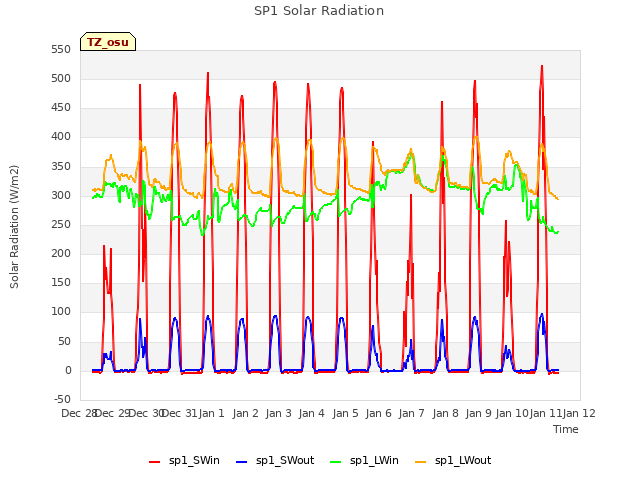Image resolution: width=640 pixels, height=480 pixels.
Task: Click the Jan 7 date tick label
Action: (x=411, y=413)
